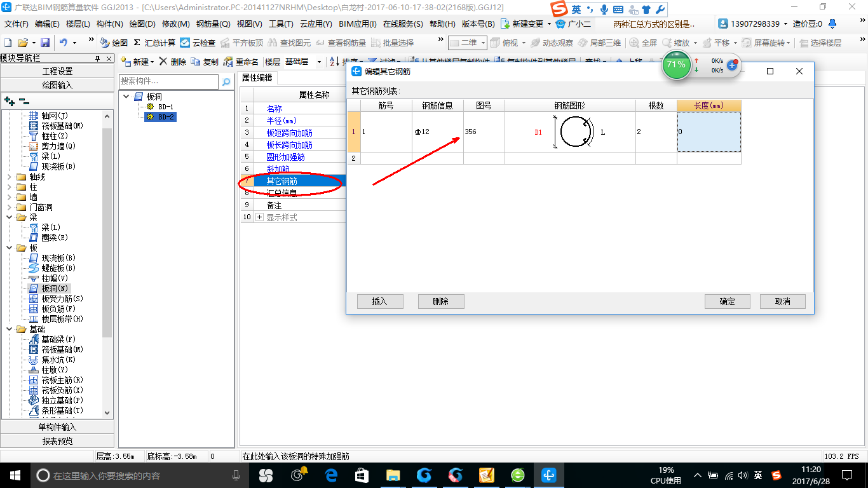The width and height of the screenshot is (868, 488).
Task: Open dropdown arrow next to open folder
Action: click(x=32, y=43)
